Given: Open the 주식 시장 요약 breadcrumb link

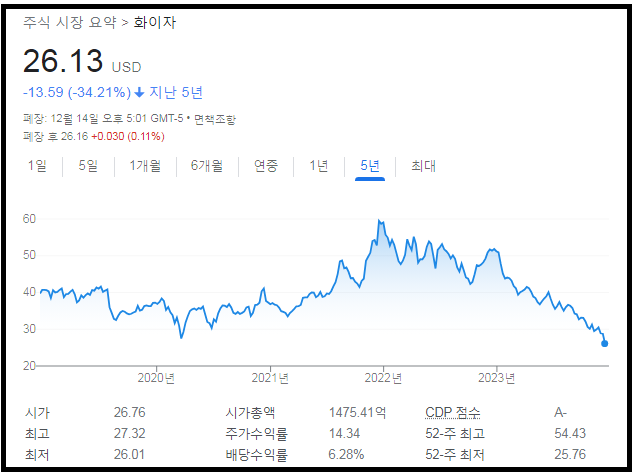Looking at the screenshot, I should (70, 22).
